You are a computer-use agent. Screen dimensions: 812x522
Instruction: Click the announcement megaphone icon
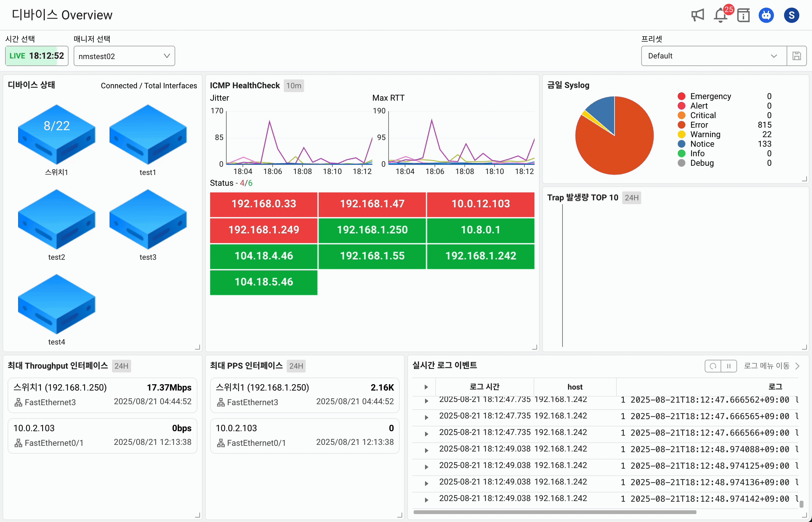point(697,15)
